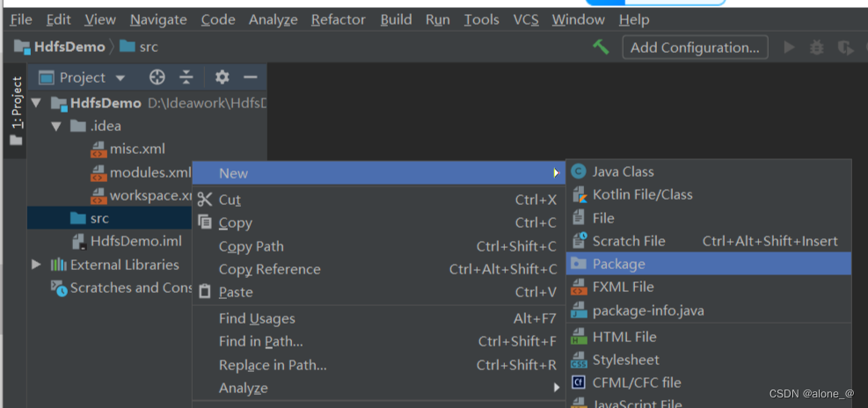Choose Replace in Path... from context menu
The height and width of the screenshot is (408, 868).
click(379, 365)
